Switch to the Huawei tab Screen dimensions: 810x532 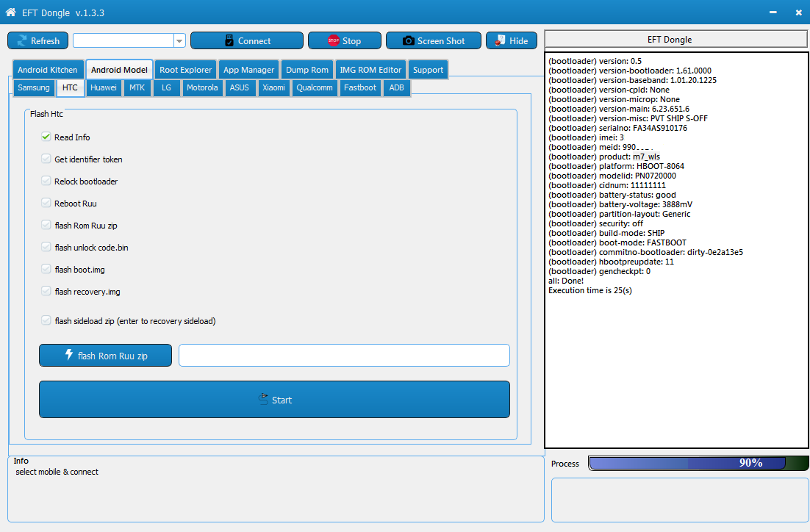coord(104,87)
